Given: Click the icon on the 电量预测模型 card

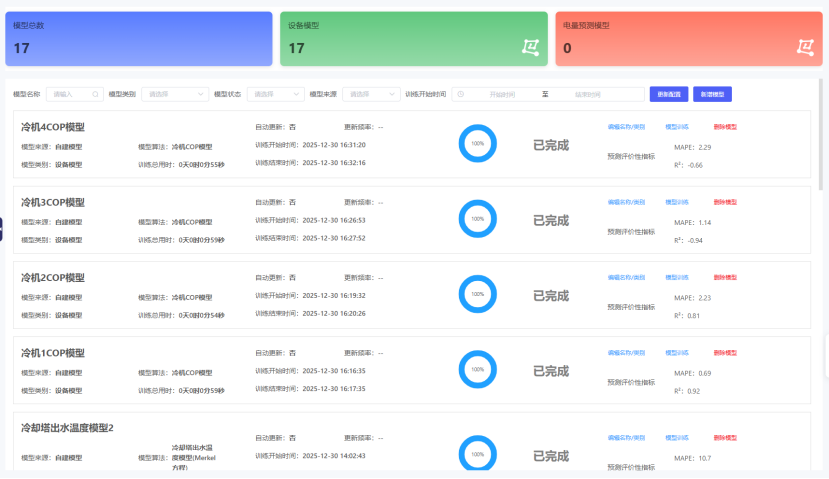Looking at the screenshot, I should 806,48.
